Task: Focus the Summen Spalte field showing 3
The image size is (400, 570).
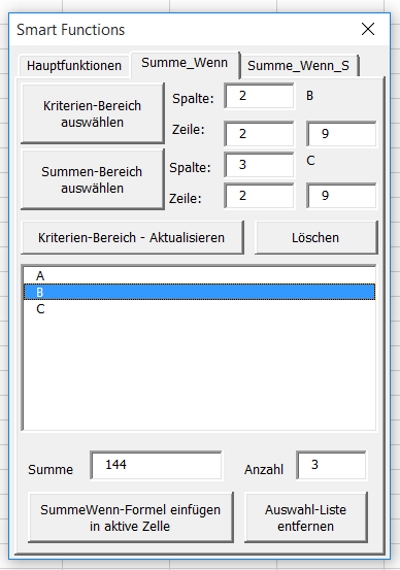Action: [x=259, y=165]
